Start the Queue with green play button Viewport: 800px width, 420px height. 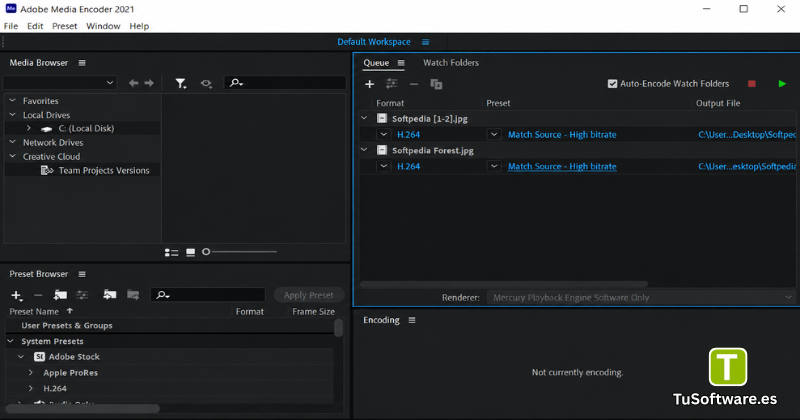tap(782, 84)
